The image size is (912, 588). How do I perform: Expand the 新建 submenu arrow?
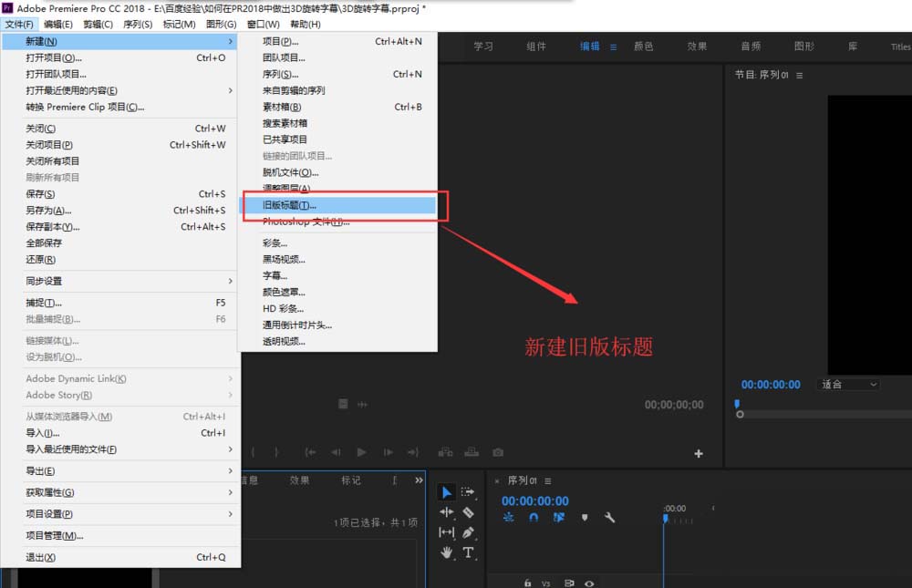click(x=233, y=41)
